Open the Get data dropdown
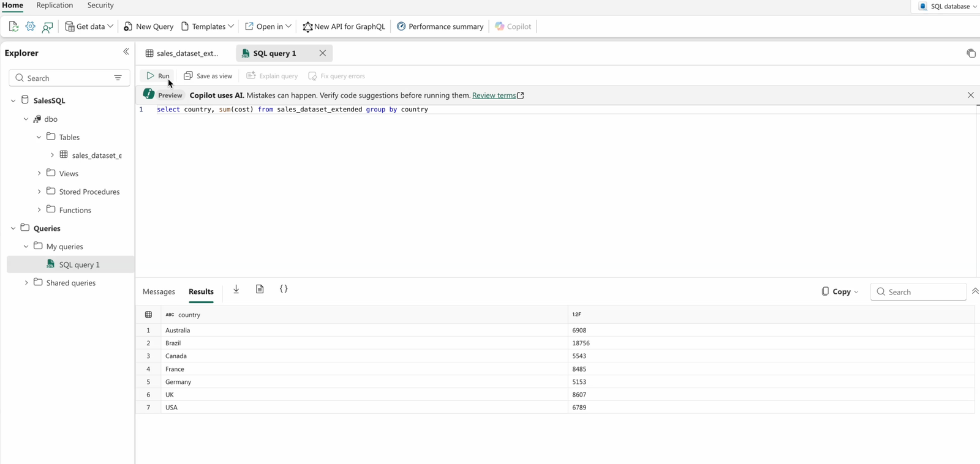This screenshot has height=464, width=980. pos(89,26)
